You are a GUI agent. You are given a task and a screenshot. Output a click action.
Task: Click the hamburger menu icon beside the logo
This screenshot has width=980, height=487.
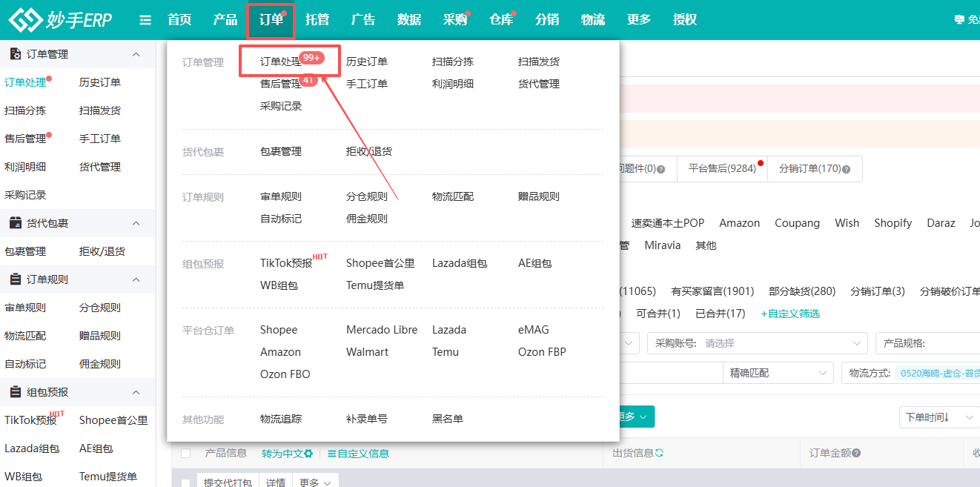click(x=145, y=19)
